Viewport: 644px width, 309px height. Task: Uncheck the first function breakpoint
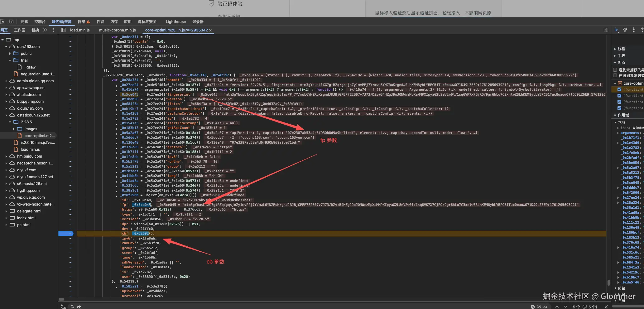[619, 89]
